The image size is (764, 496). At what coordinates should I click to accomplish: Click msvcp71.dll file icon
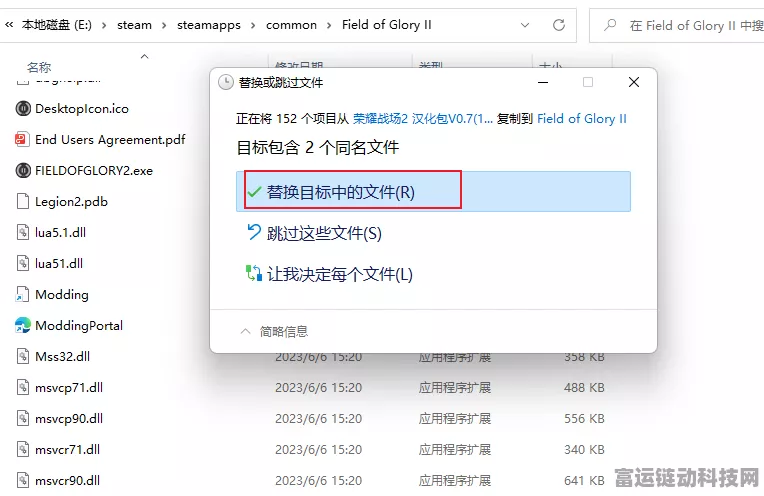23,387
